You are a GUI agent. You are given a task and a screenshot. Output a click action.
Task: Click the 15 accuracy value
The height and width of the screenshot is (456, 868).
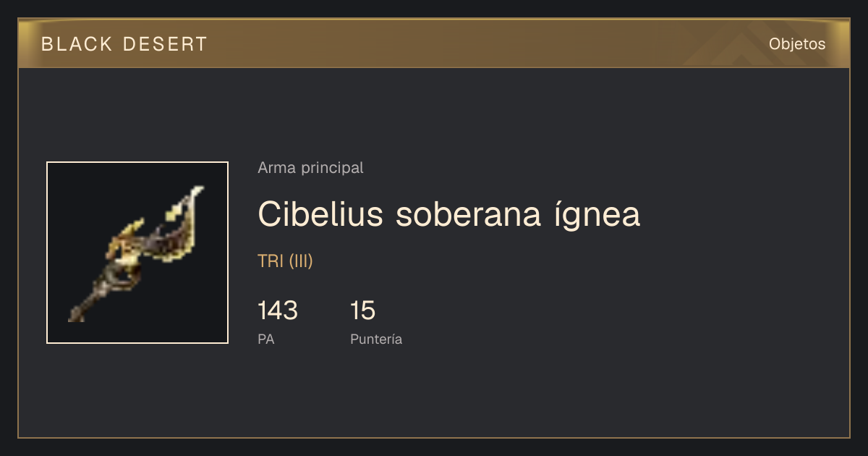(x=362, y=311)
